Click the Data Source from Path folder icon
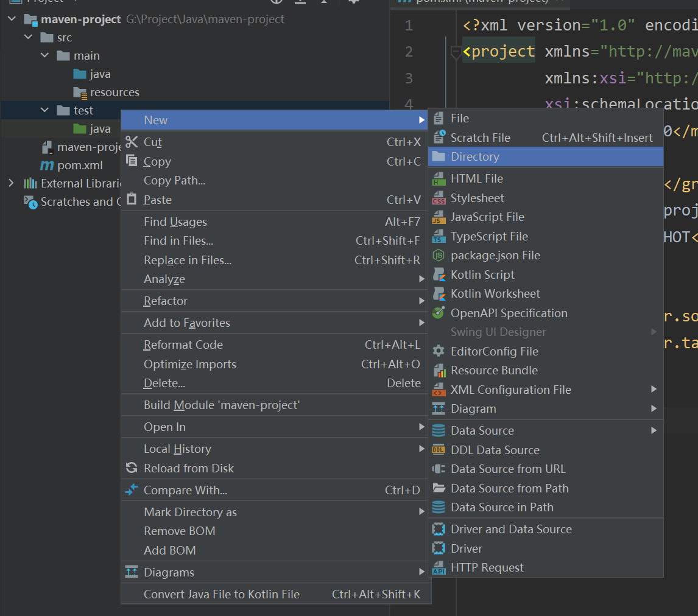 pos(439,488)
